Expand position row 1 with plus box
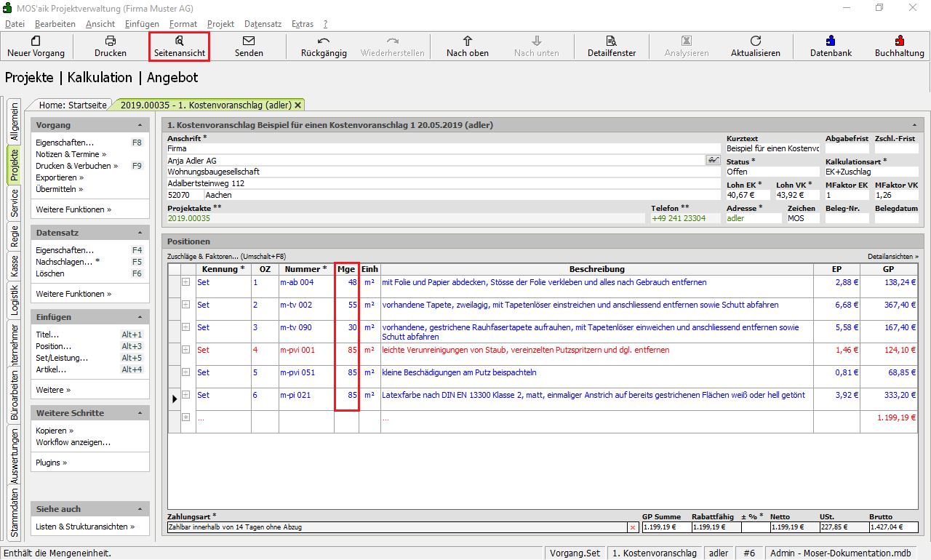931x560 pixels. click(185, 282)
